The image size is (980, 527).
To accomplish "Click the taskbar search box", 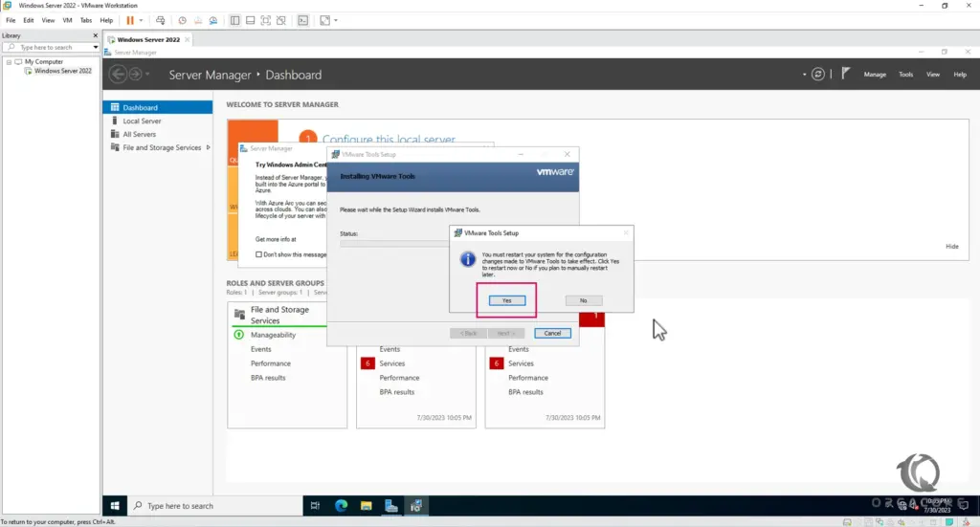I will (x=215, y=506).
